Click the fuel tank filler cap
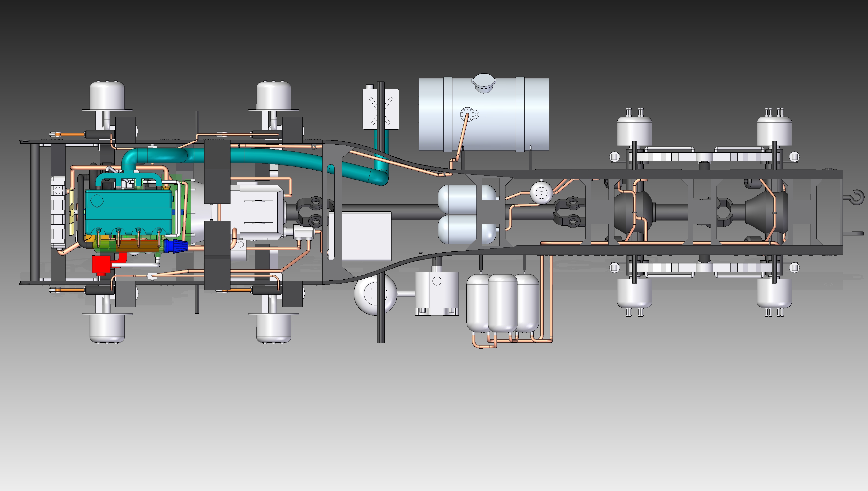 coord(484,83)
